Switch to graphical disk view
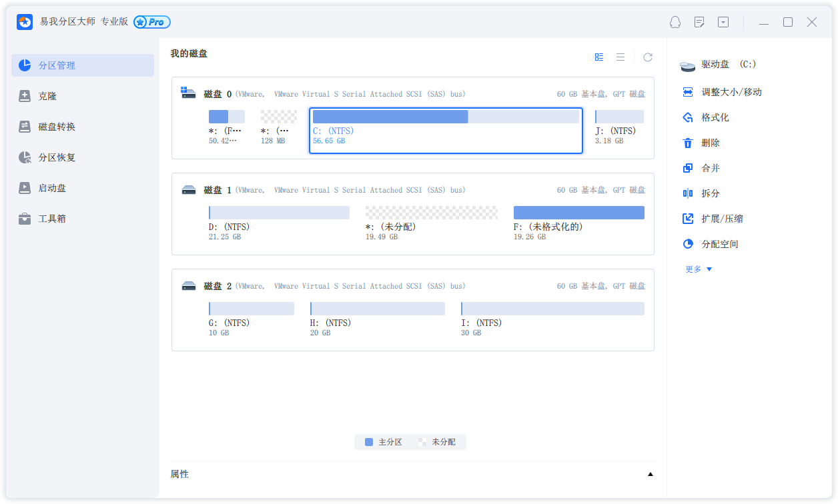Image resolution: width=838 pixels, height=504 pixels. click(x=599, y=57)
